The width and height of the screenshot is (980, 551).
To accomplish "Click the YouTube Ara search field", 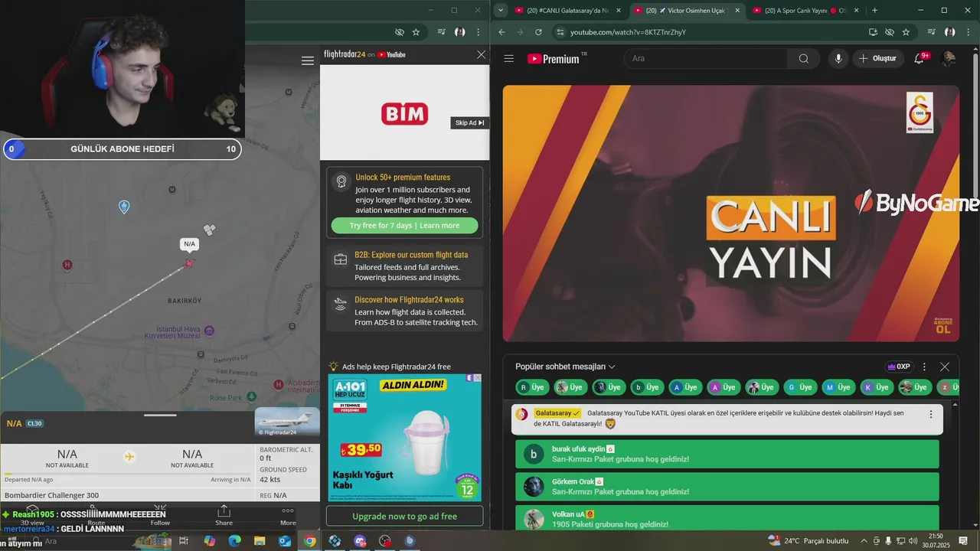I will [706, 59].
